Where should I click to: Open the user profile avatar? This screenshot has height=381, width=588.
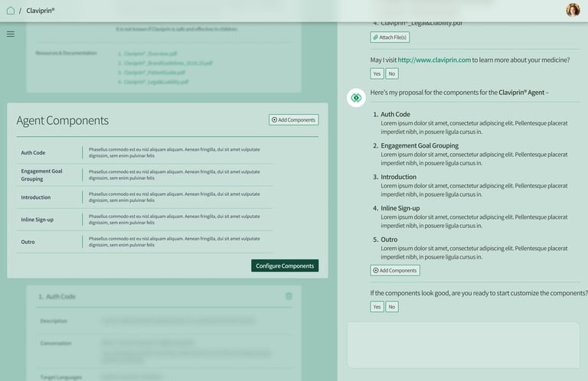(573, 10)
